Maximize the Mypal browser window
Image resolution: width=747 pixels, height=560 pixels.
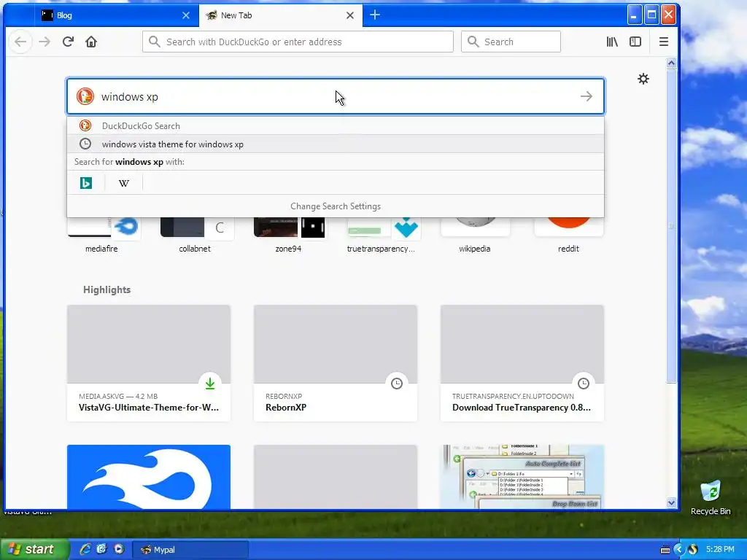pos(651,15)
